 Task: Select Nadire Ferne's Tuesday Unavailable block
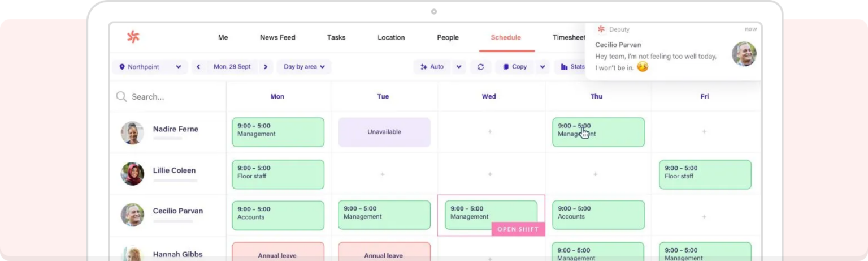(384, 132)
